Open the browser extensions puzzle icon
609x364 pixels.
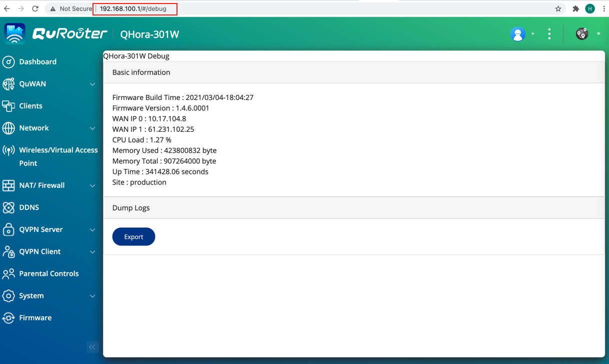pos(575,8)
